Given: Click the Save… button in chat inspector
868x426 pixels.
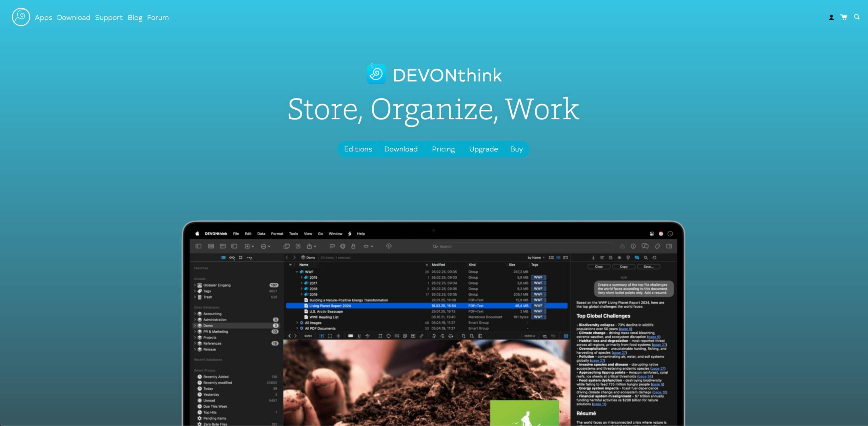Looking at the screenshot, I should (648, 267).
